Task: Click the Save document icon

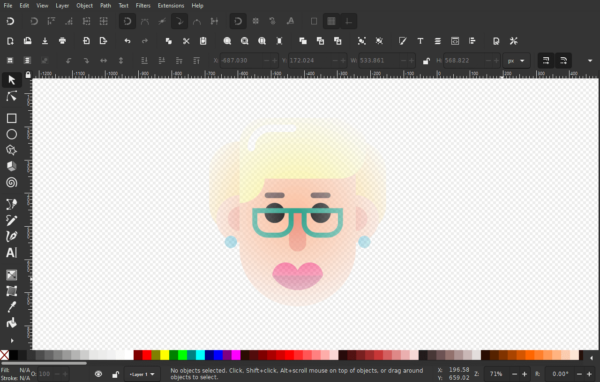Action: tap(45, 41)
